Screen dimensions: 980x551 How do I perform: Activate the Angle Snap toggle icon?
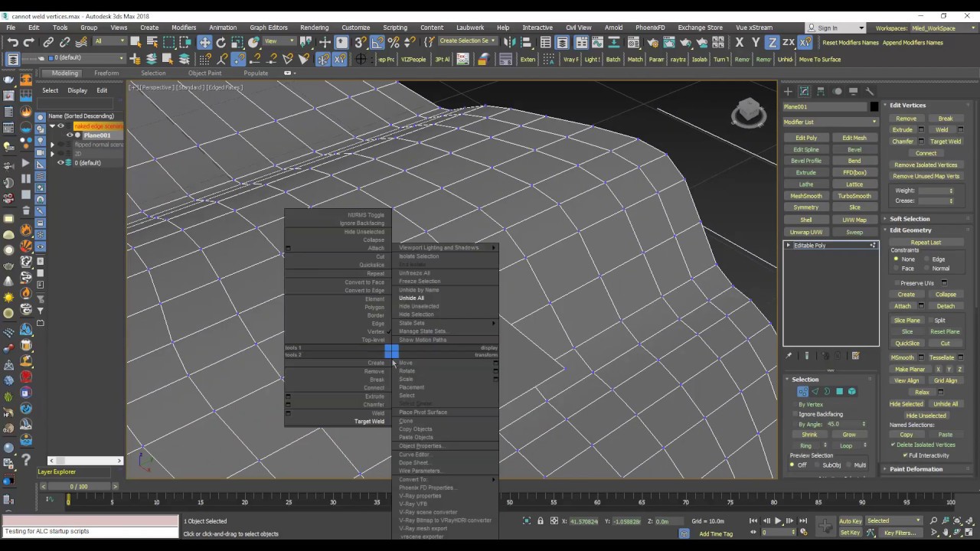point(377,42)
